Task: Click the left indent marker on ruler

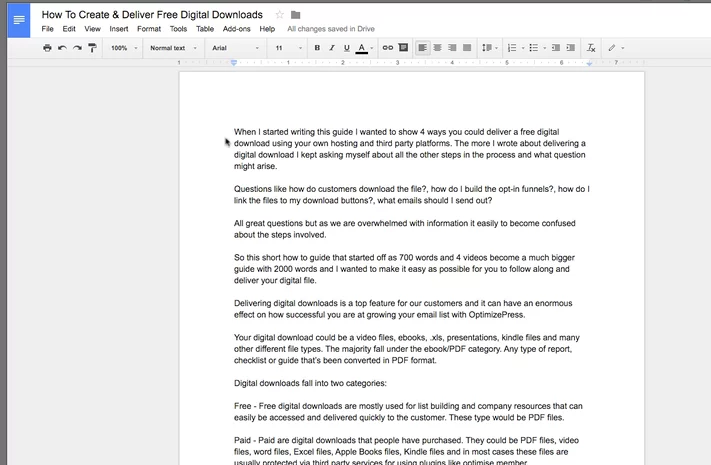Action: (234, 63)
